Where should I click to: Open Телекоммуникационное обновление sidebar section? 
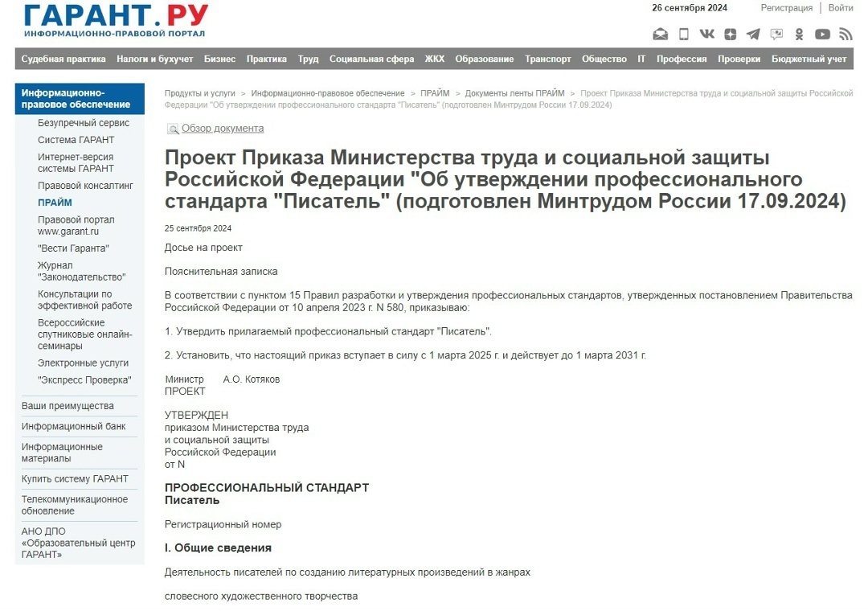(75, 505)
